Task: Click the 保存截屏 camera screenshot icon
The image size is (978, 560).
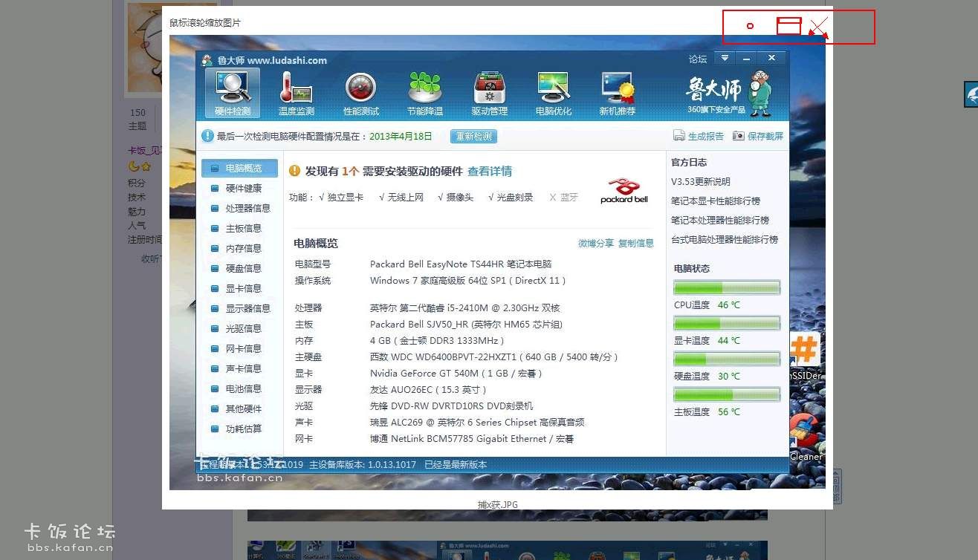Action: pos(738,136)
